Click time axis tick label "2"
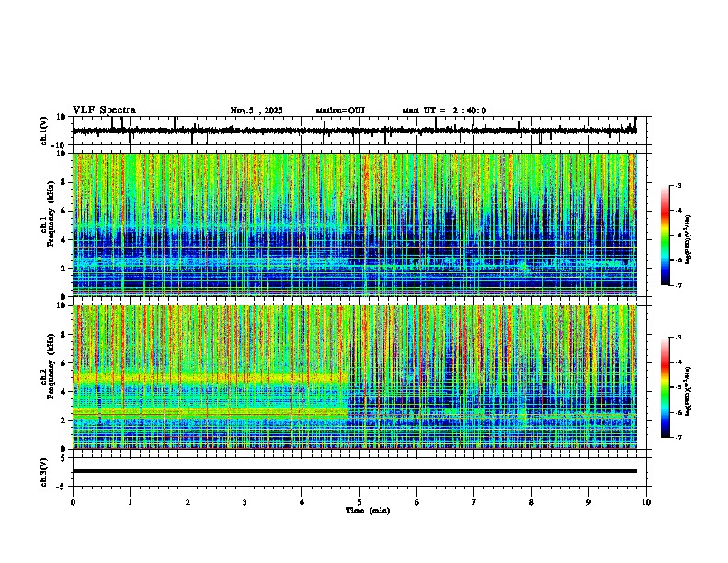728x563 pixels. (x=188, y=502)
